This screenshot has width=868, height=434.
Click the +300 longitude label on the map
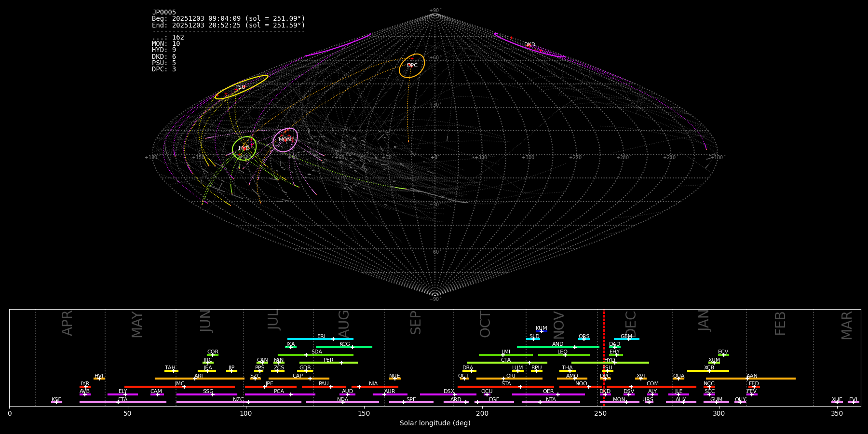click(528, 158)
